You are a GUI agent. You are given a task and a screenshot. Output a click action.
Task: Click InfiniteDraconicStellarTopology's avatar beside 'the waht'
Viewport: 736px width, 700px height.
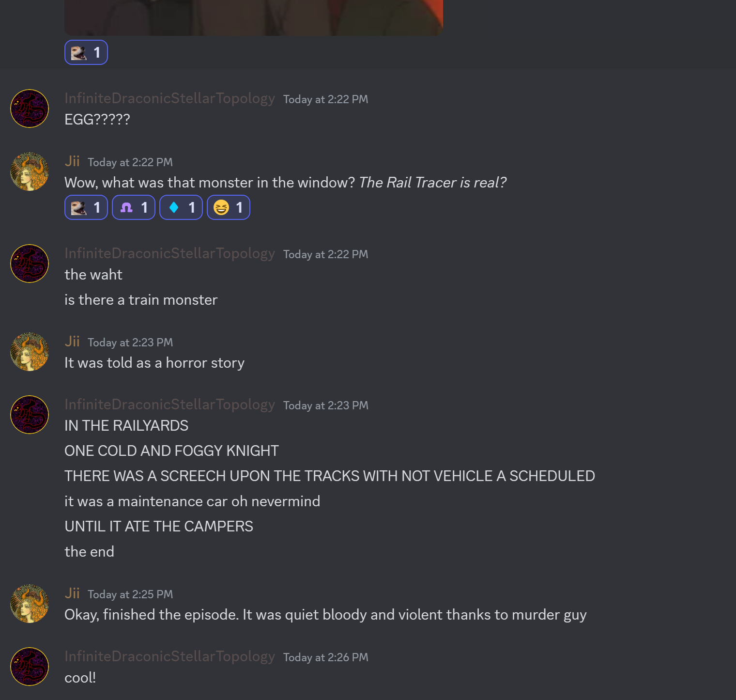[30, 264]
